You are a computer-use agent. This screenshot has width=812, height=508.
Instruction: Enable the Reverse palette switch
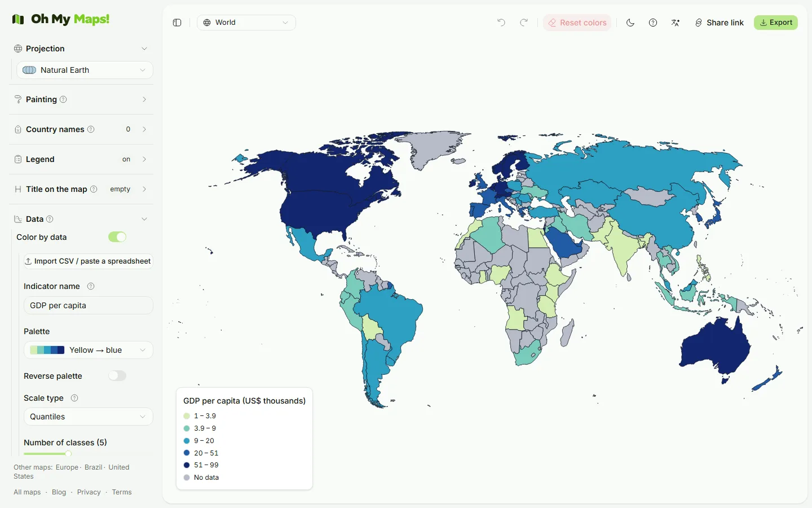[117, 376]
